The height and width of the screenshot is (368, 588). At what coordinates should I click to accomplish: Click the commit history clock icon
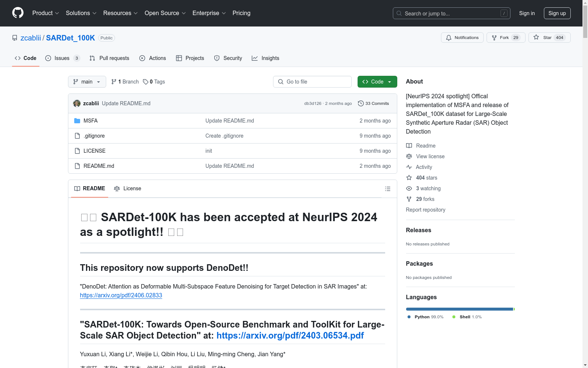(361, 103)
